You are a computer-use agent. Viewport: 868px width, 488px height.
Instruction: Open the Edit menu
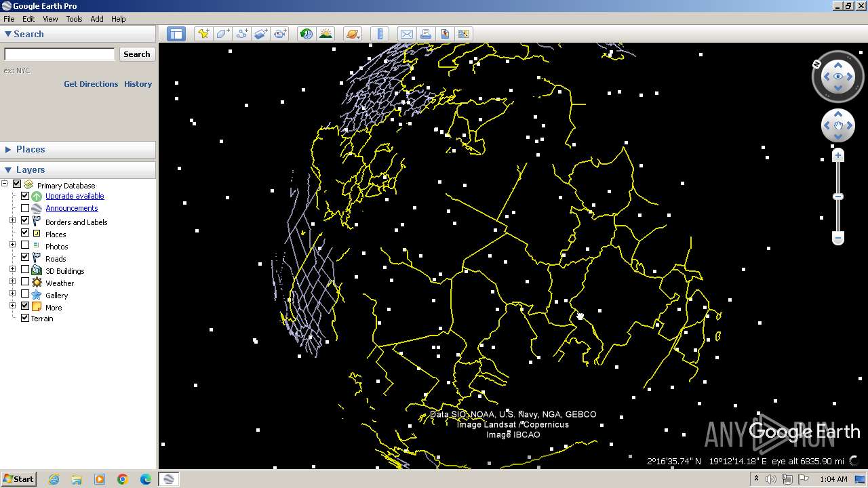(28, 19)
